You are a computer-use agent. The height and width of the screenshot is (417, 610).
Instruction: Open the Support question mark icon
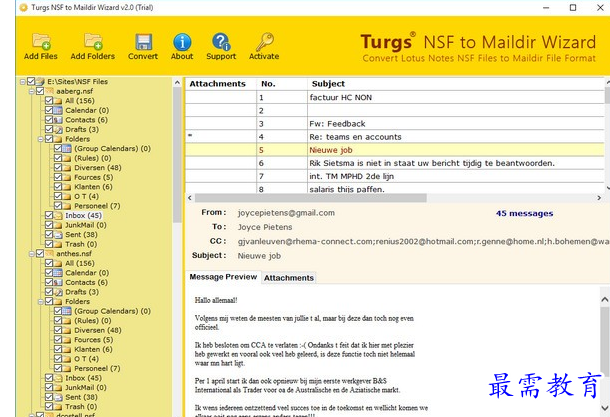[221, 42]
